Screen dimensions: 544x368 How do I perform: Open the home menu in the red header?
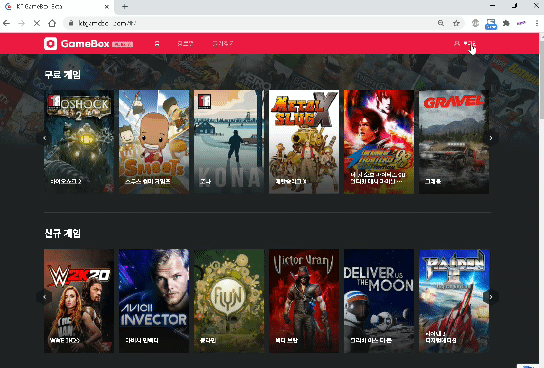pos(157,44)
